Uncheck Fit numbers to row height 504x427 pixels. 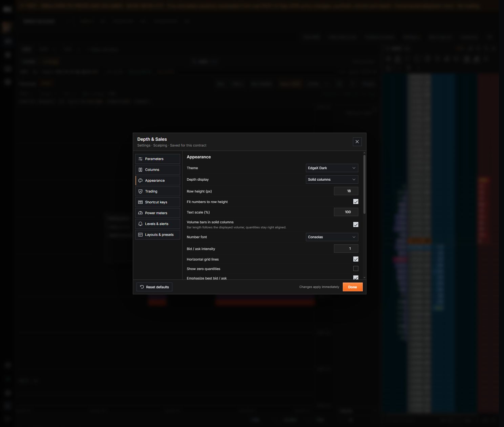tap(356, 202)
